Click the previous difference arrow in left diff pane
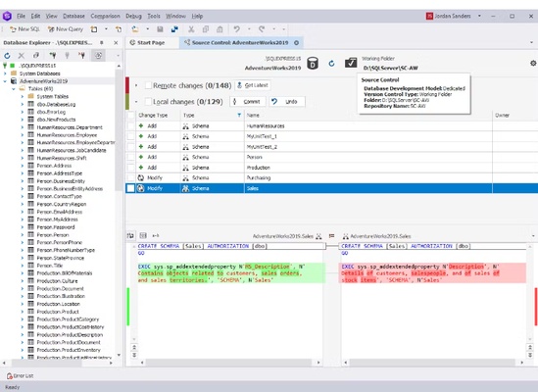538x392 pixels. tap(134, 347)
